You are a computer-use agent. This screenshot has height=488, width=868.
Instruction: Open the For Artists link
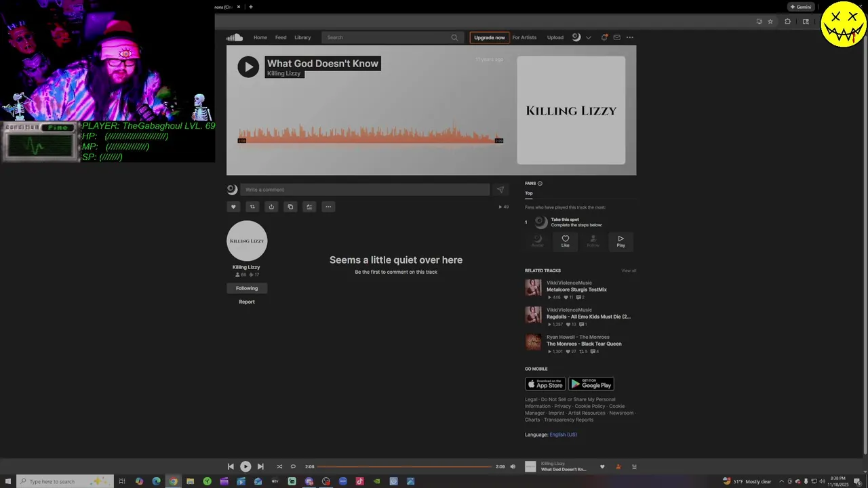click(x=524, y=37)
